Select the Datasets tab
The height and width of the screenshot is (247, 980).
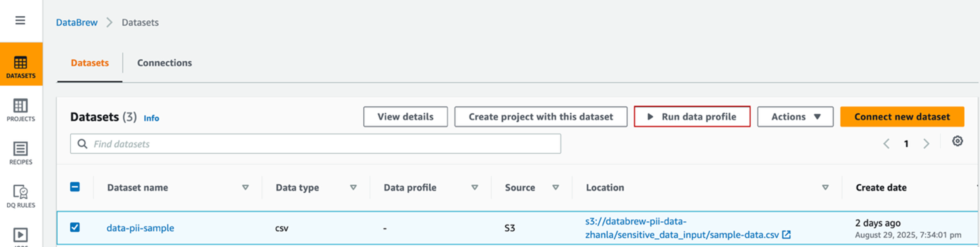coord(90,63)
